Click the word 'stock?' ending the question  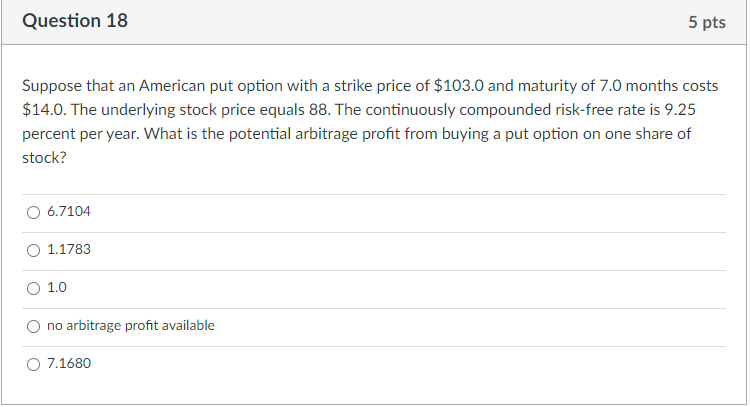pos(43,157)
